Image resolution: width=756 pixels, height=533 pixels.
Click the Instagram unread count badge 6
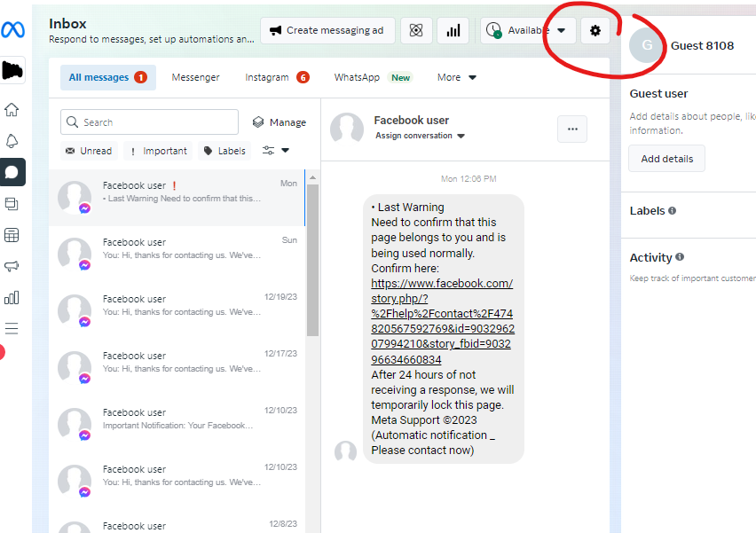303,77
